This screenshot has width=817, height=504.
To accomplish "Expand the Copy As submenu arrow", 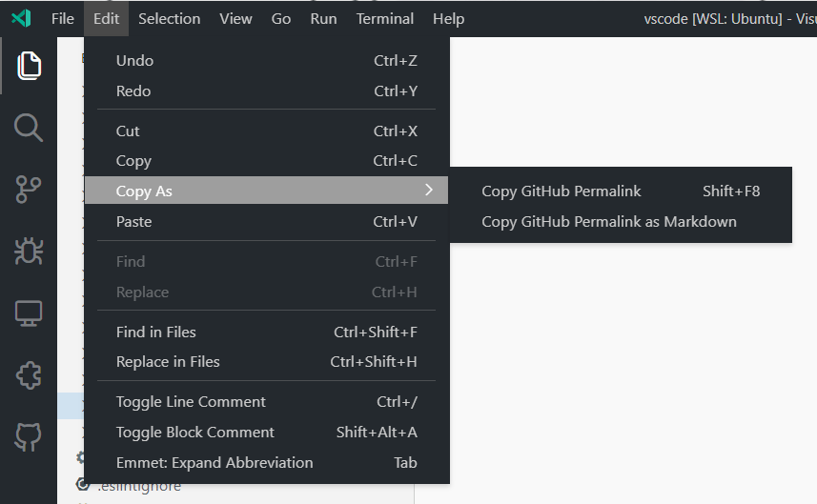I will [429, 191].
